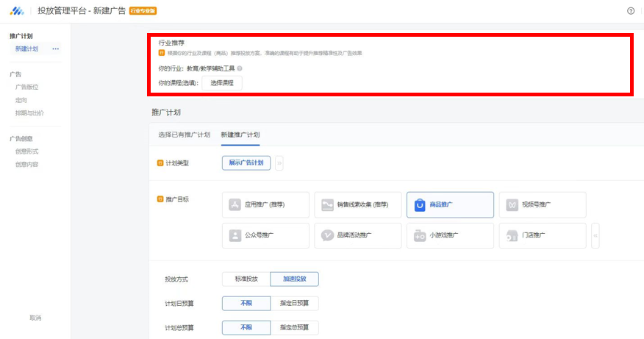644x339 pixels.
Task: Click 你的行业: 教育/教学辅助工具 text
Action: click(x=197, y=68)
